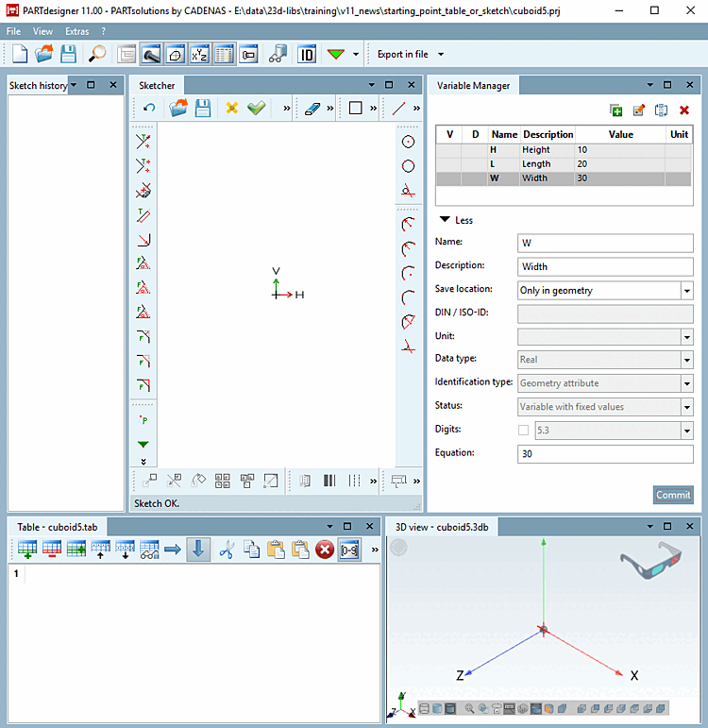Image resolution: width=708 pixels, height=728 pixels.
Task: Select the line tool in Sketcher
Action: pyautogui.click(x=398, y=109)
